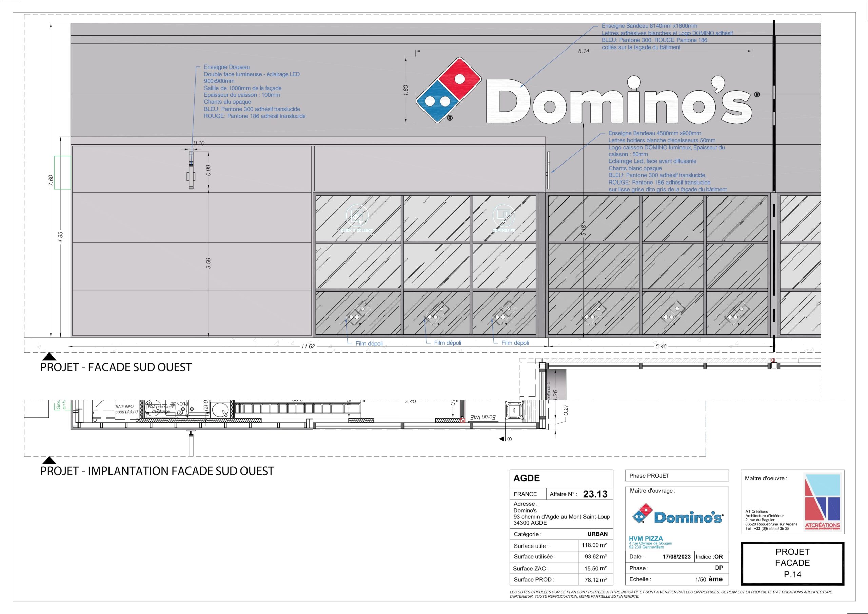Click the mirrored 'Ecran VAE' label in the plan
868x614 pixels.
[483, 417]
